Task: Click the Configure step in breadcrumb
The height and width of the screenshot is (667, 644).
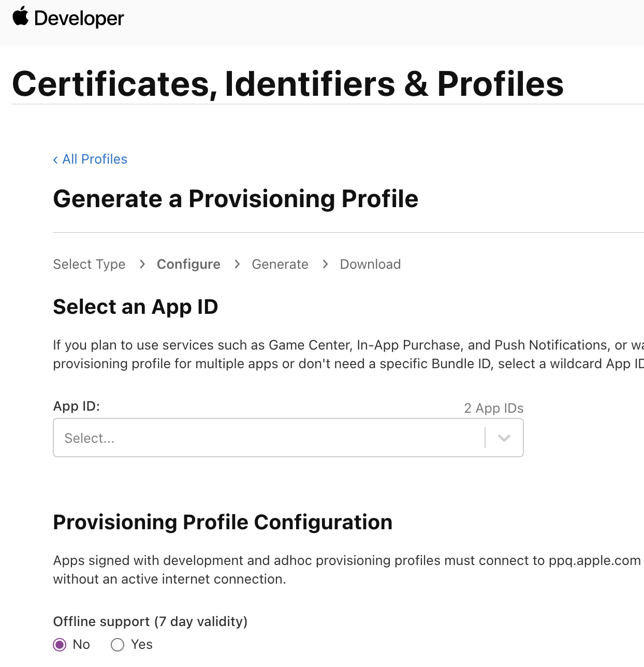Action: (188, 264)
